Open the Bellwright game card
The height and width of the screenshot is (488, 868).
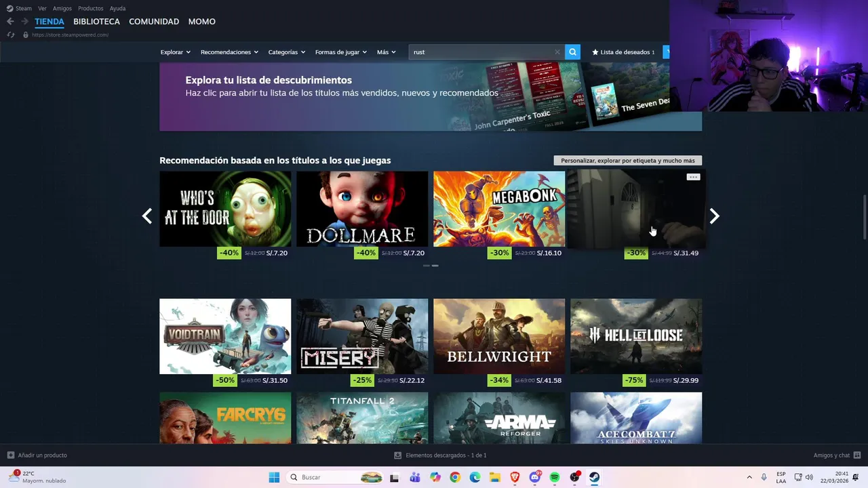(x=499, y=336)
